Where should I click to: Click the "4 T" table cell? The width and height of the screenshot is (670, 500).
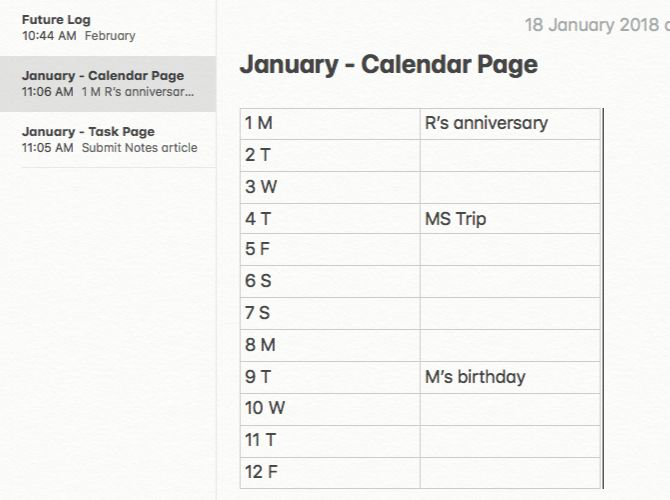tap(330, 219)
